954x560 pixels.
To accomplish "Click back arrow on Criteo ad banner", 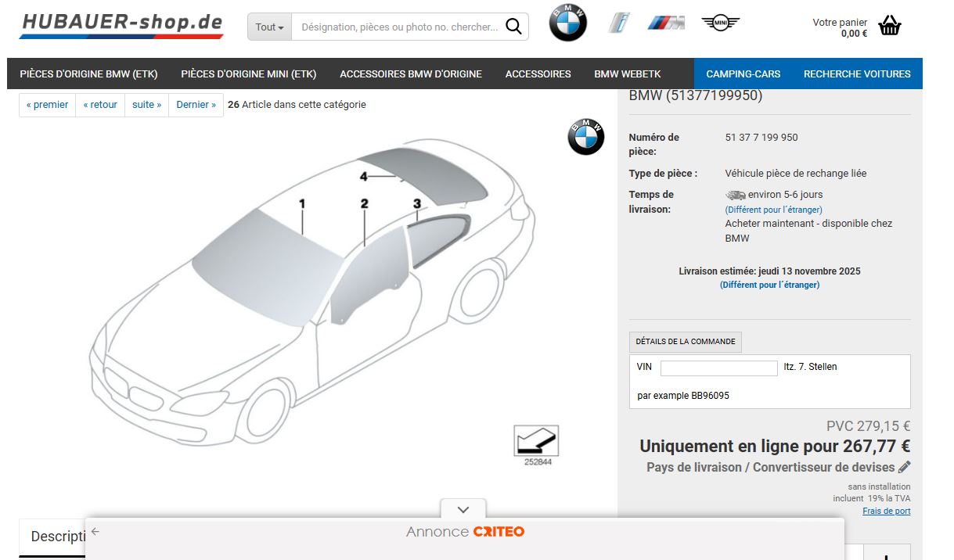I will [95, 532].
